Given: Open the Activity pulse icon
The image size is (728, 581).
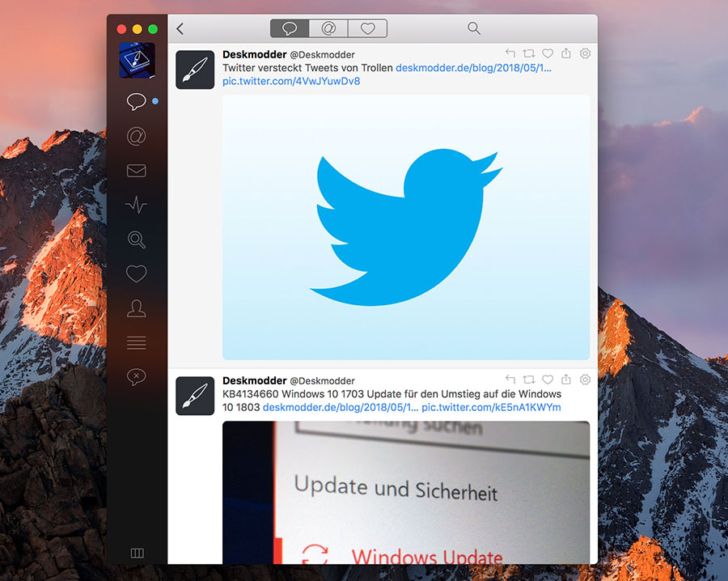Looking at the screenshot, I should [136, 205].
